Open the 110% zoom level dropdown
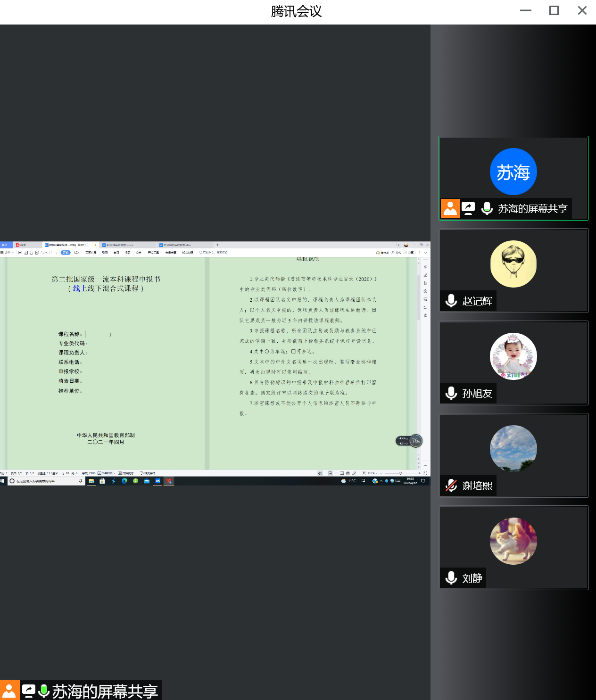 (x=372, y=473)
